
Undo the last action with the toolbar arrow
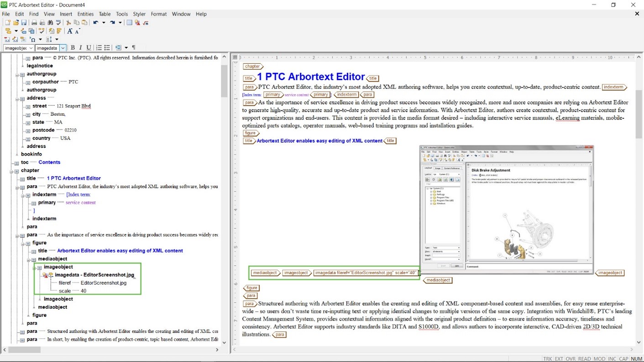click(x=96, y=22)
